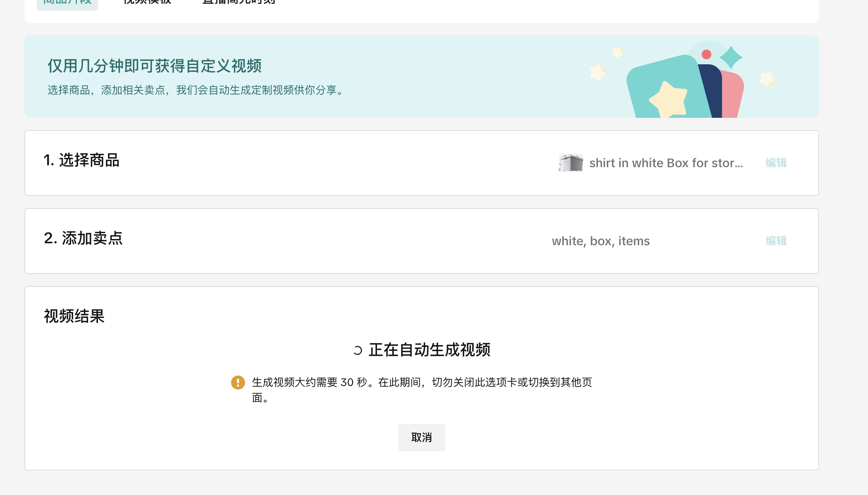Open the 视频模板 tab

coord(147,2)
